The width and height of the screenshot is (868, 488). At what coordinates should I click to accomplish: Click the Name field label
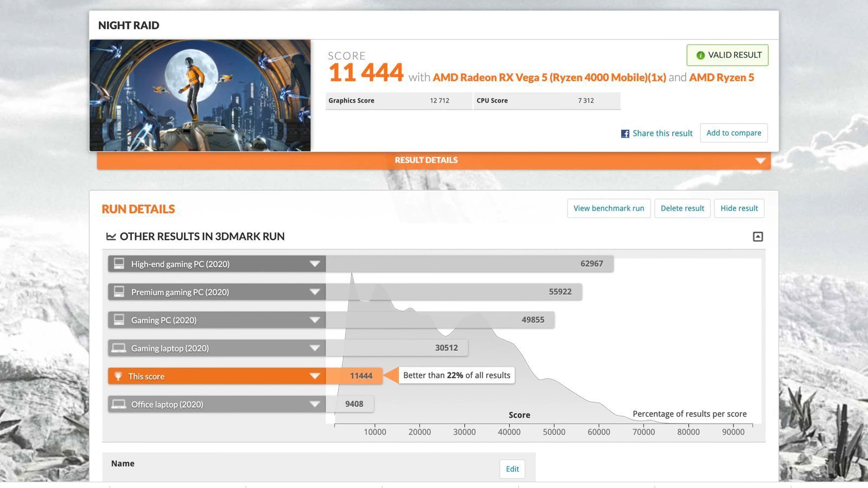[x=123, y=464]
